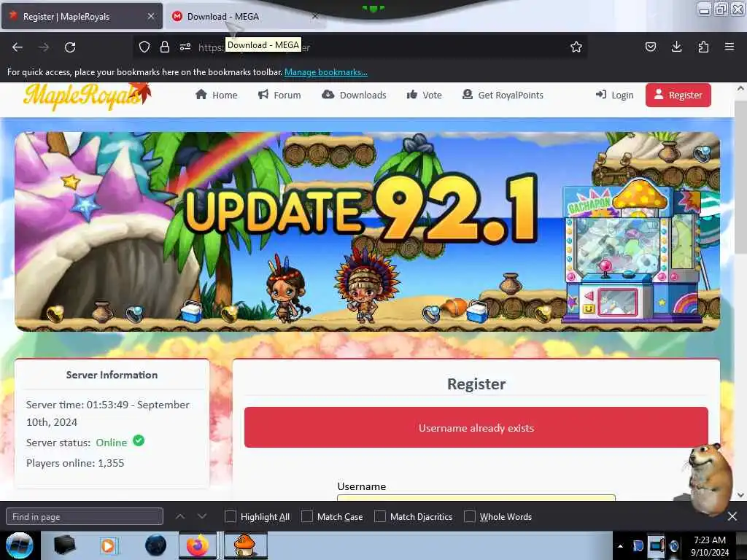Click the Find in page search box
The image size is (747, 560).
(85, 517)
